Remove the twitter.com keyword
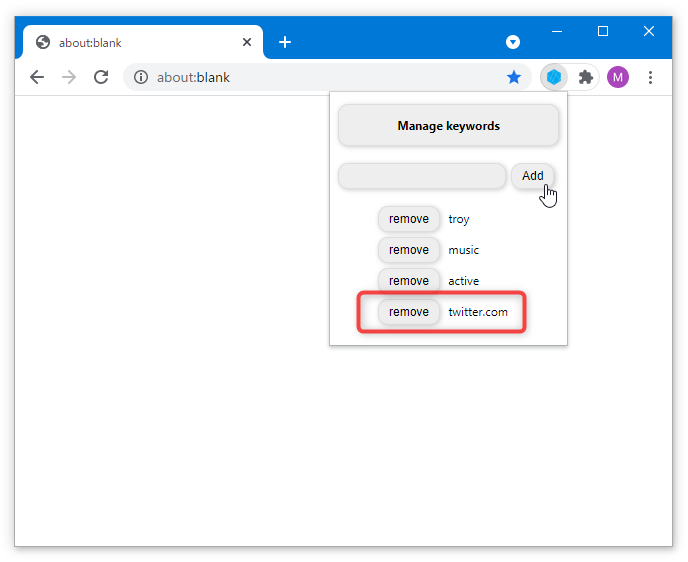The image size is (688, 562). (408, 312)
